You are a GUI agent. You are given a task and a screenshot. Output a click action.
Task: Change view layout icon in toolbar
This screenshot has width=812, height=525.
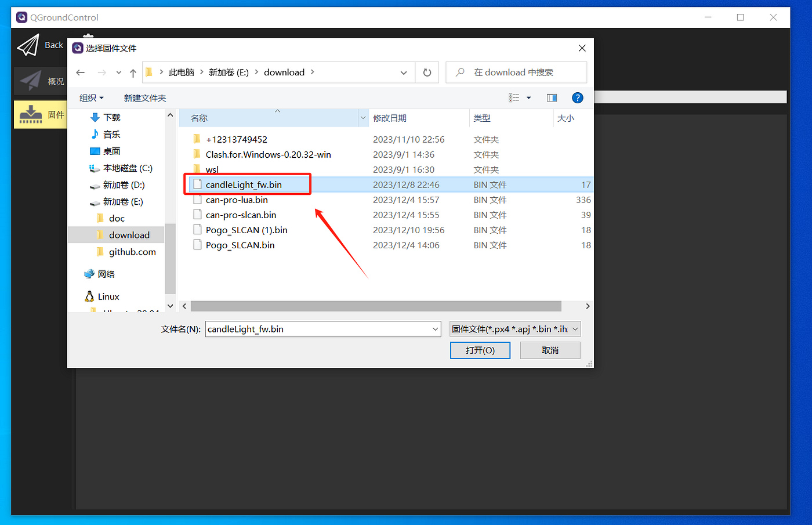514,97
